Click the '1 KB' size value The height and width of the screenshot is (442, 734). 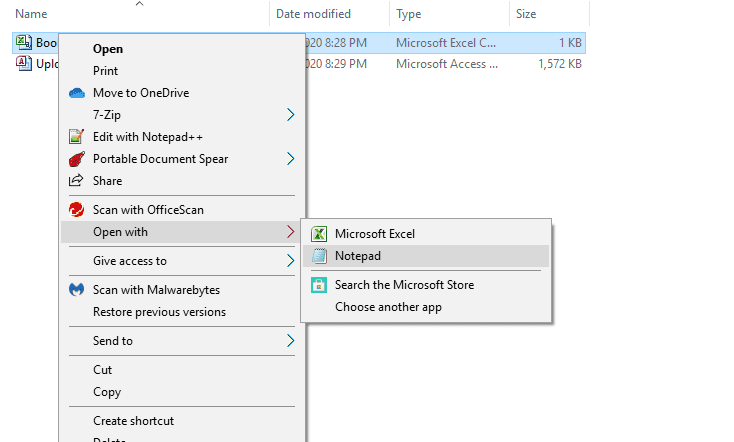[x=570, y=43]
